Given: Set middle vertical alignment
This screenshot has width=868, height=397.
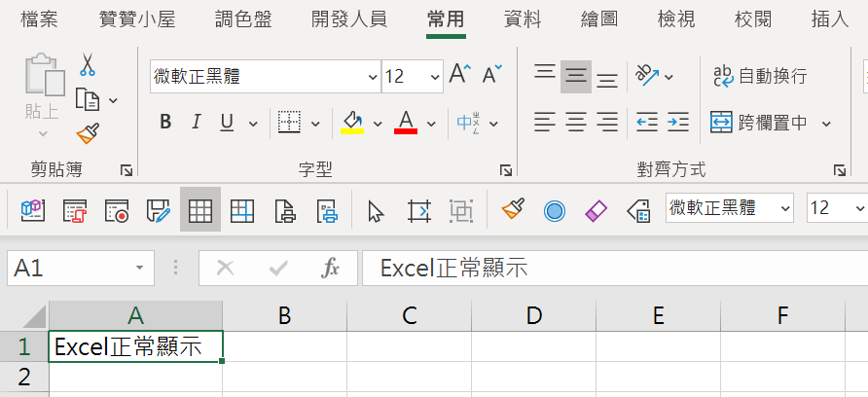Looking at the screenshot, I should coord(576,76).
